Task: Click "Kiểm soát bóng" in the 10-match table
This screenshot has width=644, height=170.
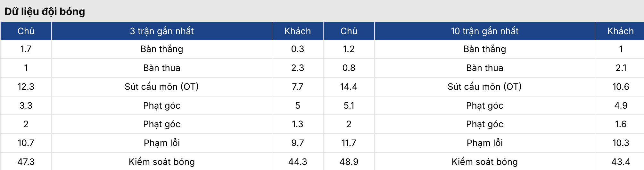Action: [484, 162]
